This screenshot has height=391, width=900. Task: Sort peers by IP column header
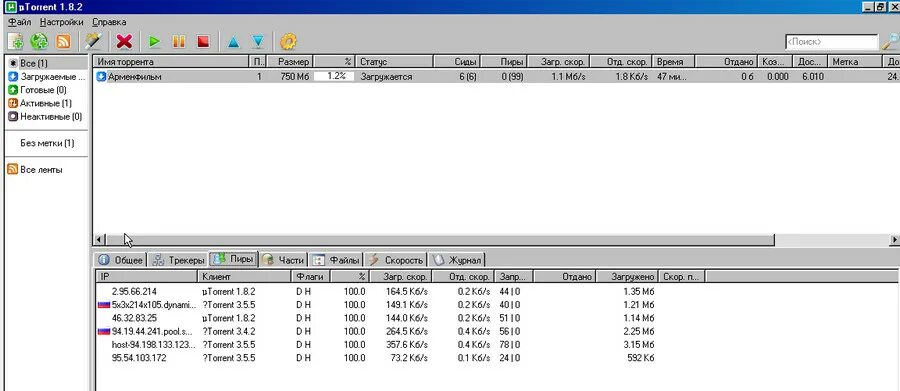click(x=148, y=277)
